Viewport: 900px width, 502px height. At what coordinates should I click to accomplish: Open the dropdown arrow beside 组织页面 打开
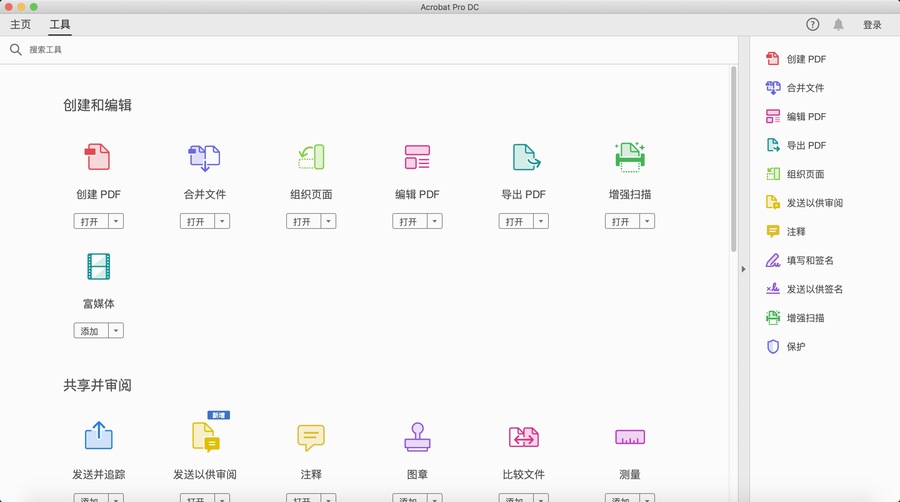[x=328, y=221]
